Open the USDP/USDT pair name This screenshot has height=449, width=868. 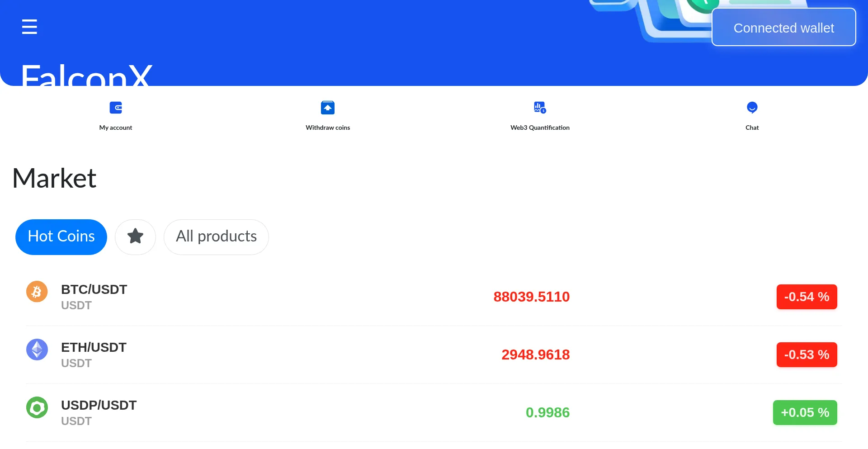click(99, 405)
